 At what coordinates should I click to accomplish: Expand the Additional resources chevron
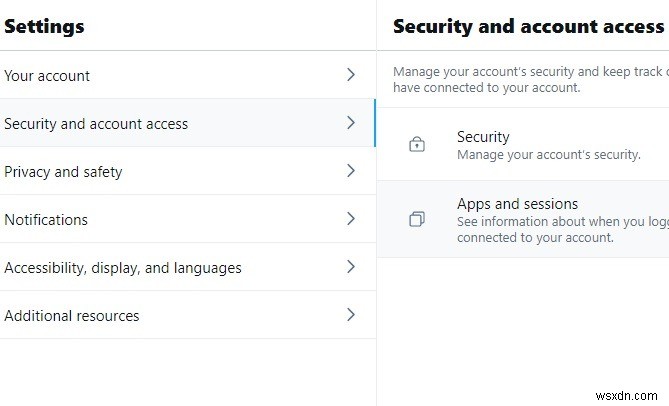coord(350,315)
